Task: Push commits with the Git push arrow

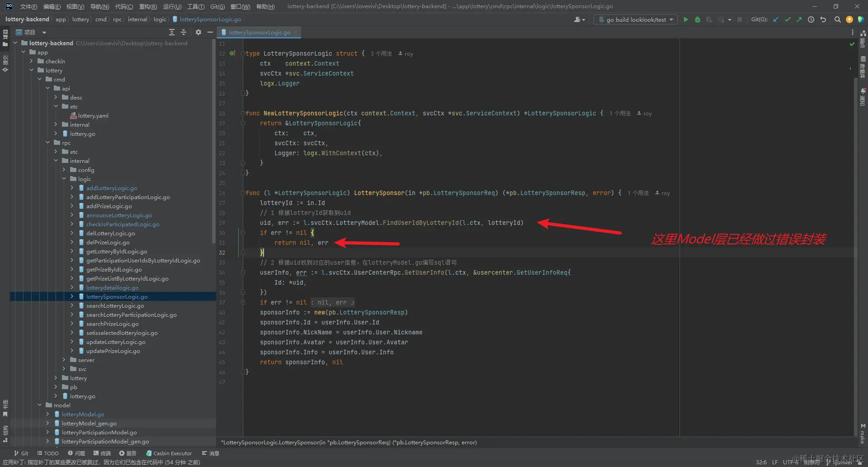Action: point(799,19)
